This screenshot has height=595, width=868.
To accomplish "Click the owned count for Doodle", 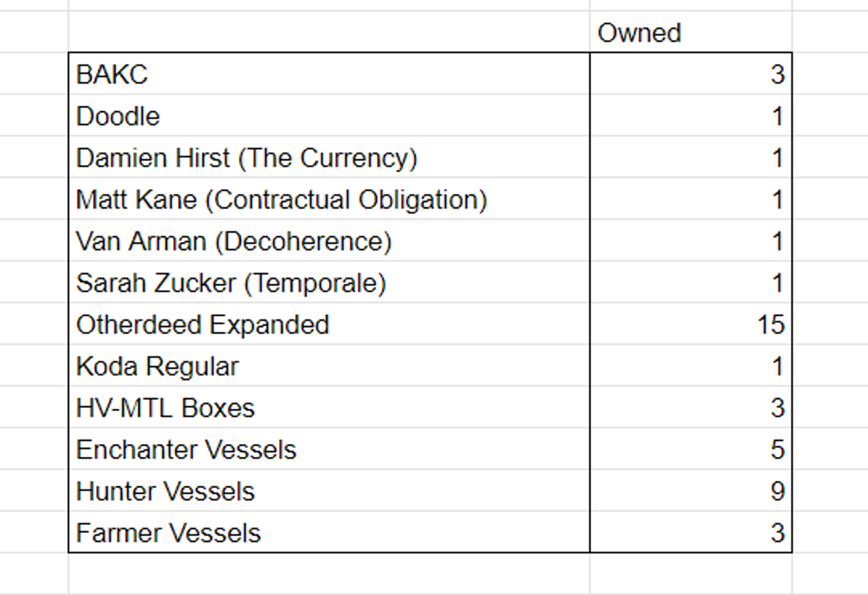I will pyautogui.click(x=777, y=116).
